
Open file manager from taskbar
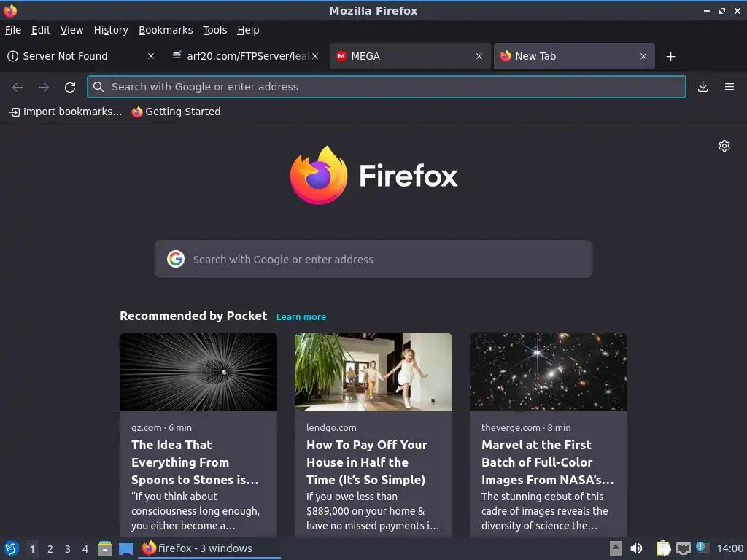tap(105, 548)
